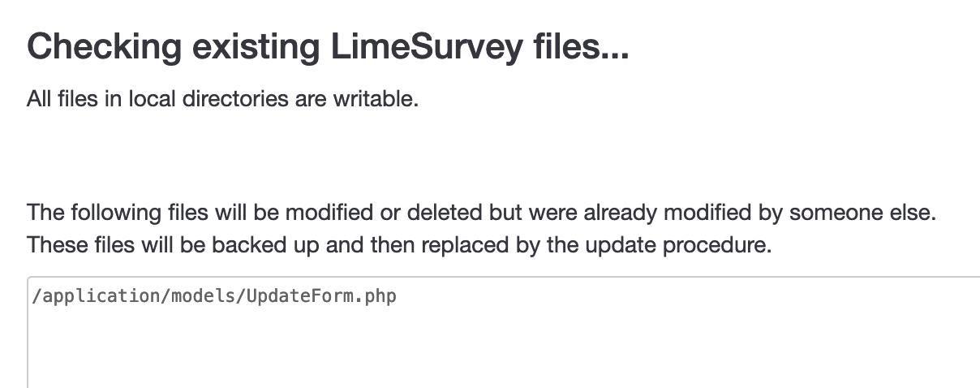Screen dimensions: 980x388
Task: Click the line starting "The following files will be modified"
Action: (x=482, y=213)
